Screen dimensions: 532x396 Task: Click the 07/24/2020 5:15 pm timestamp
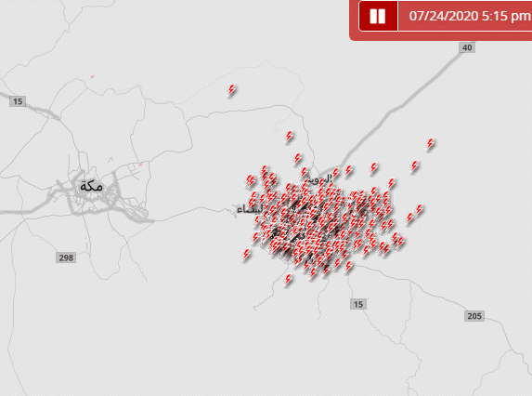pyautogui.click(x=470, y=16)
